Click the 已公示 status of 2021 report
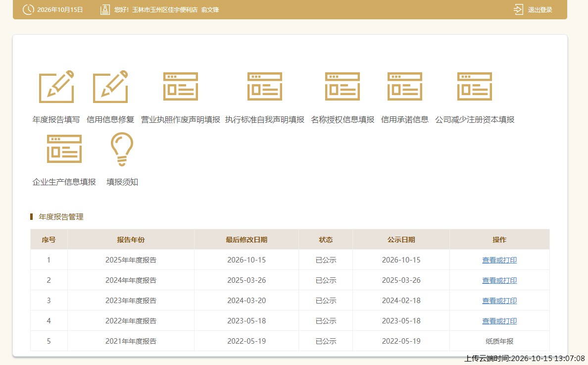This screenshot has width=588, height=365. (x=326, y=341)
